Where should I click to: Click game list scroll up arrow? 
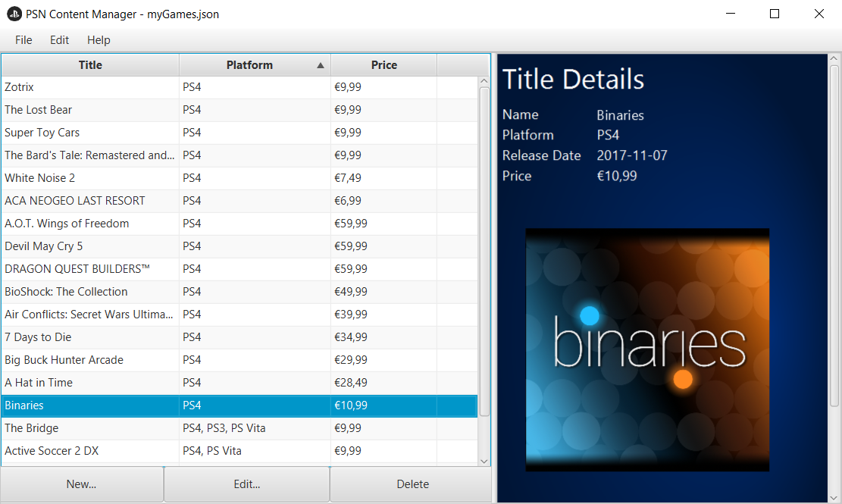[x=484, y=82]
